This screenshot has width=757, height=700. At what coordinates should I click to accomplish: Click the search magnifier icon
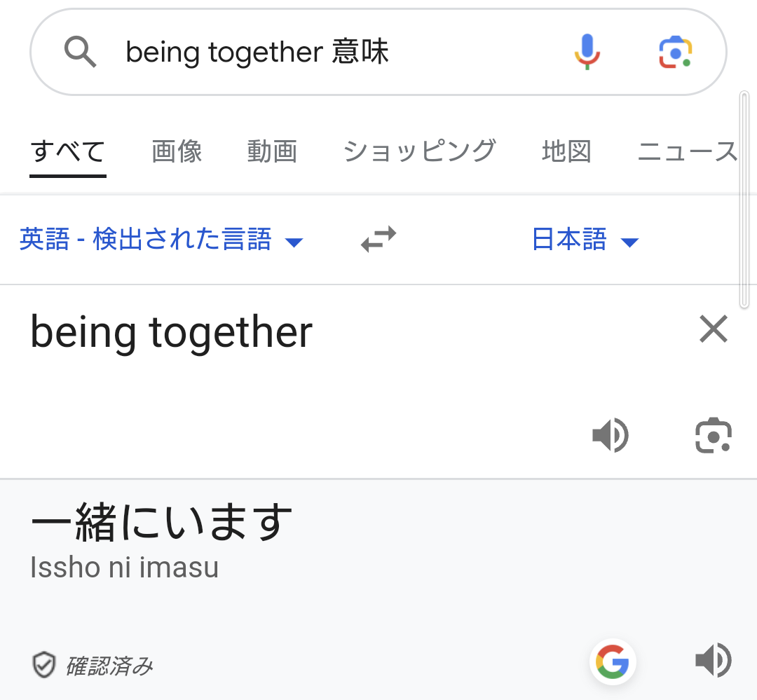click(80, 52)
